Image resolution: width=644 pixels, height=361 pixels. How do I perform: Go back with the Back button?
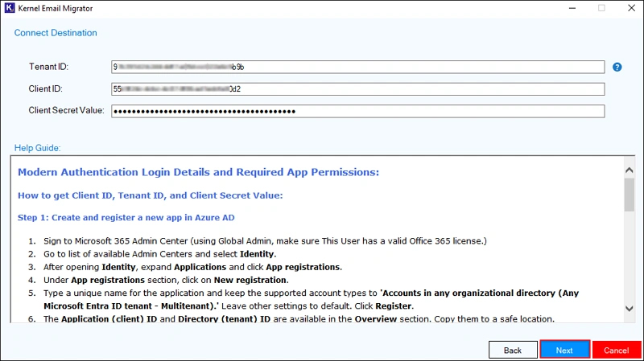coord(513,351)
